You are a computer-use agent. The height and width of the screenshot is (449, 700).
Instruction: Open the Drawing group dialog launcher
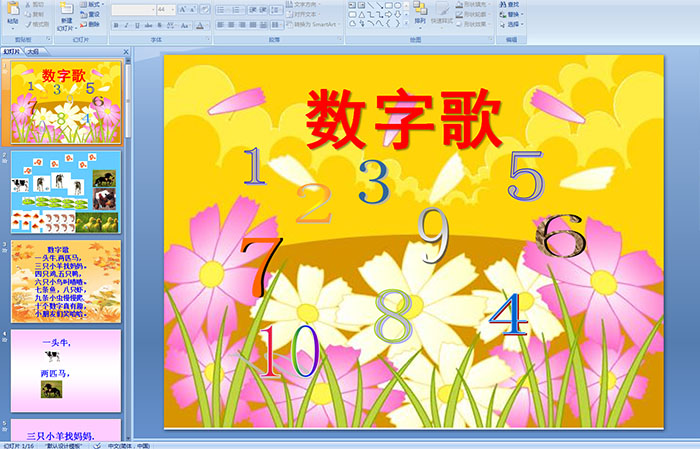point(491,40)
